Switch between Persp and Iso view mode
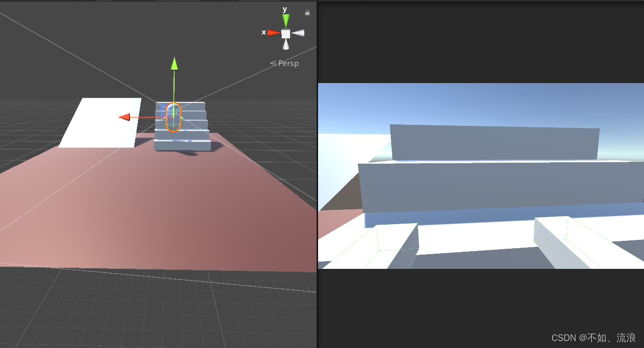The image size is (644, 348). [288, 63]
